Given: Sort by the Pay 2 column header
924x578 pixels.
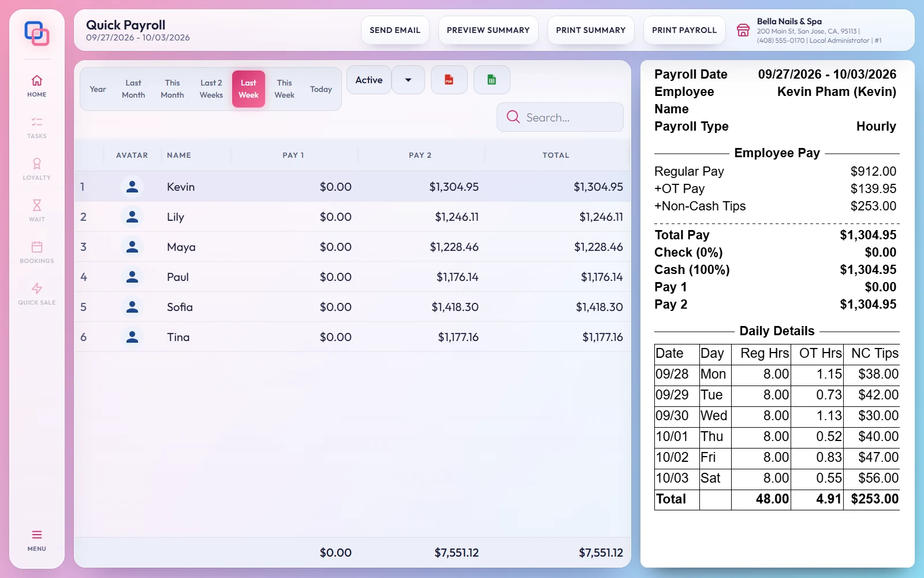Looking at the screenshot, I should coord(420,155).
